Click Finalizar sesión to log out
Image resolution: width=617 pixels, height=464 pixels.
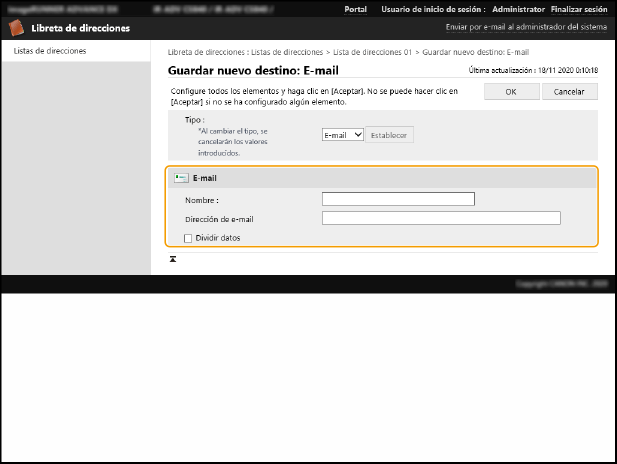pyautogui.click(x=580, y=8)
